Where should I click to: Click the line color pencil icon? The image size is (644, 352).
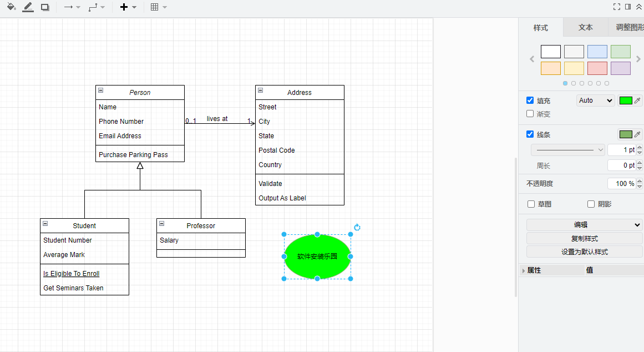tap(28, 7)
